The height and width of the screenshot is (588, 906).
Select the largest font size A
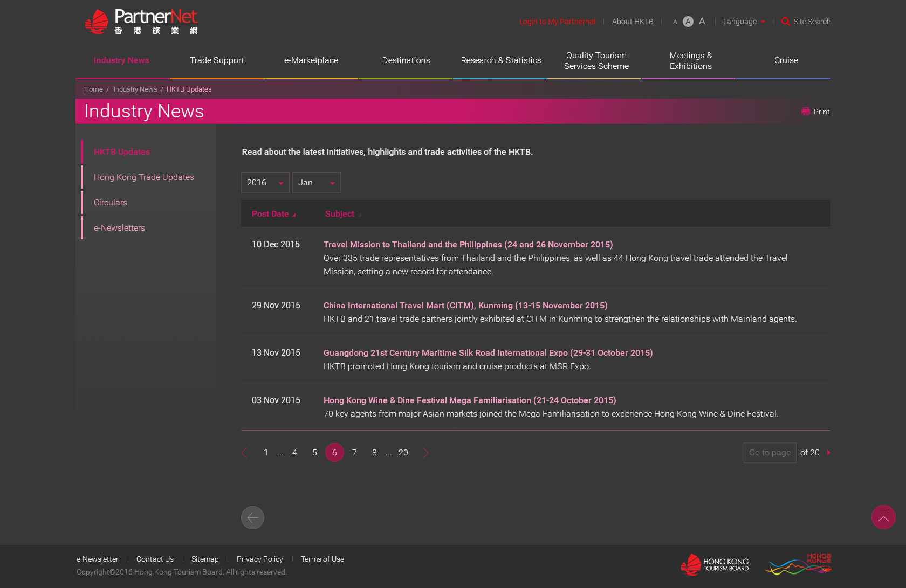click(x=702, y=21)
